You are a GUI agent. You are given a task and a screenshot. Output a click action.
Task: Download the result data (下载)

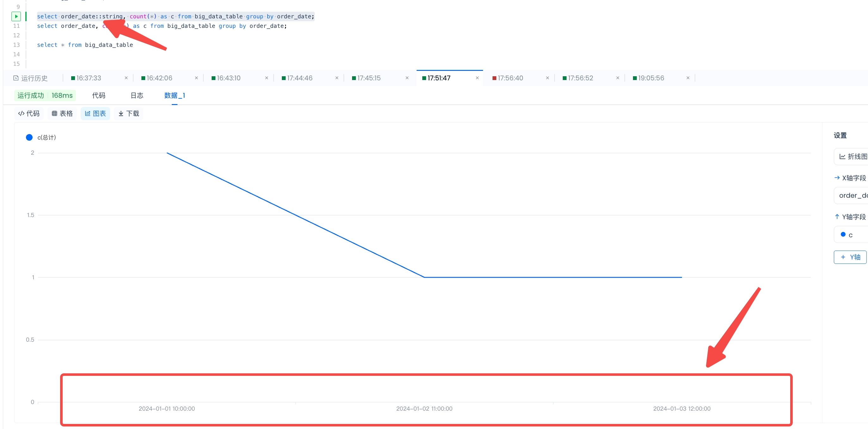(129, 114)
